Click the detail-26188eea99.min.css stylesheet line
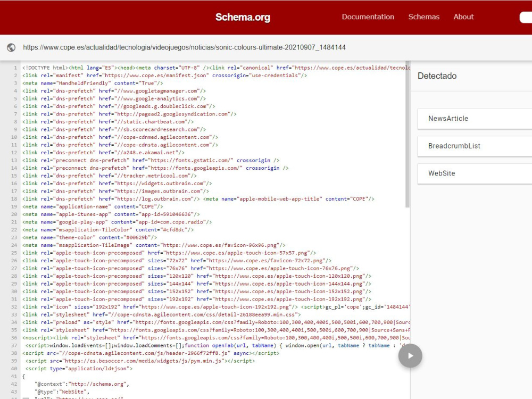This screenshot has height=399, width=532. (162, 314)
